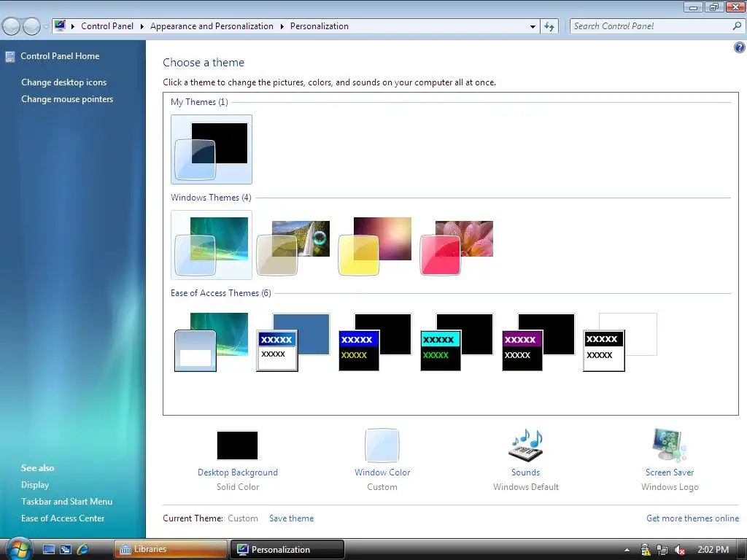The width and height of the screenshot is (747, 560).
Task: Open the Sounds music notes icon
Action: point(526,446)
